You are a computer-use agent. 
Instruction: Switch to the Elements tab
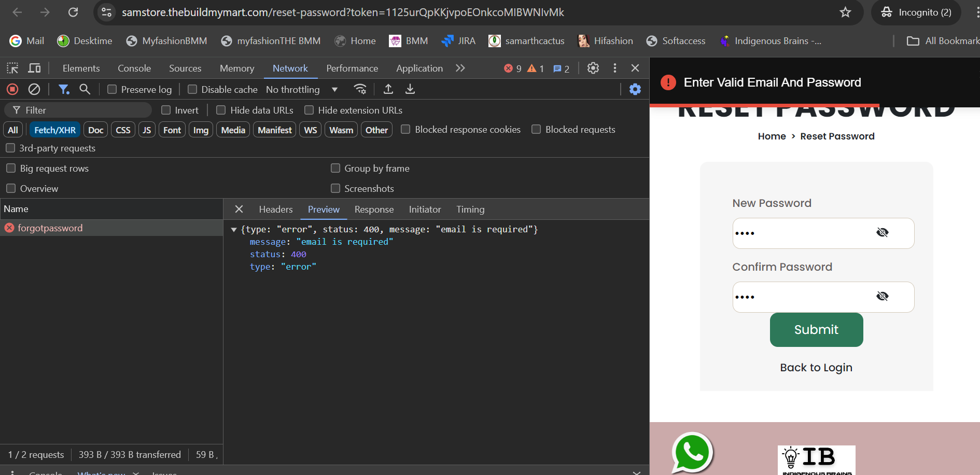tap(81, 68)
